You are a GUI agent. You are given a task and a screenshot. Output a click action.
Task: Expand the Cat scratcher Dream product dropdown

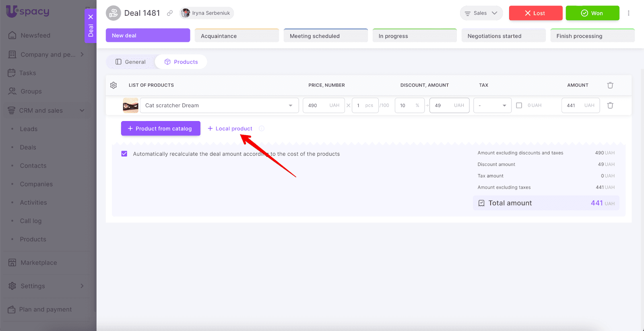point(290,105)
